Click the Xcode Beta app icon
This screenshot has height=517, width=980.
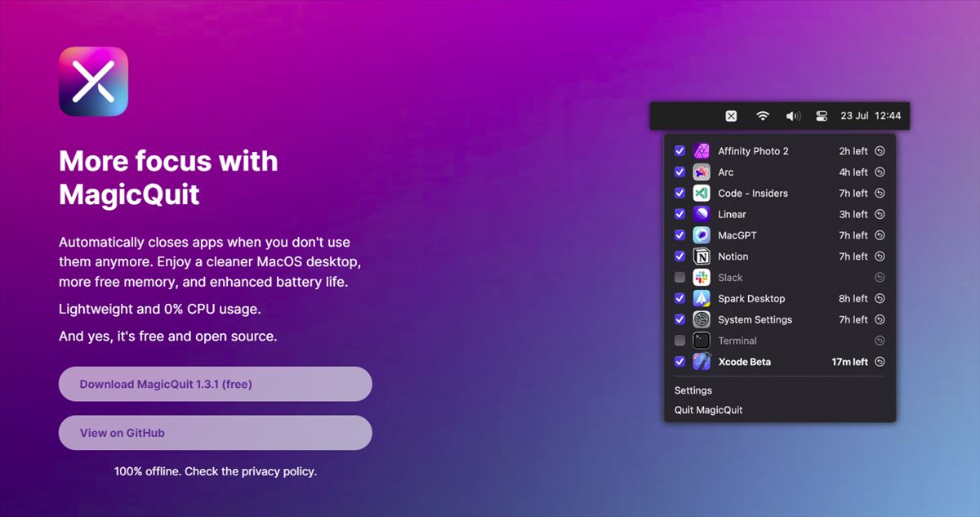click(x=702, y=362)
